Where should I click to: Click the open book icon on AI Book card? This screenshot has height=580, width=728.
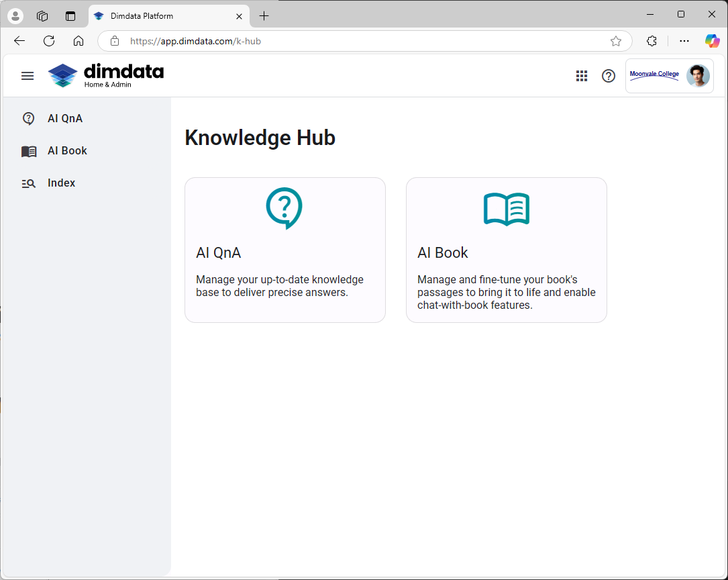(507, 209)
